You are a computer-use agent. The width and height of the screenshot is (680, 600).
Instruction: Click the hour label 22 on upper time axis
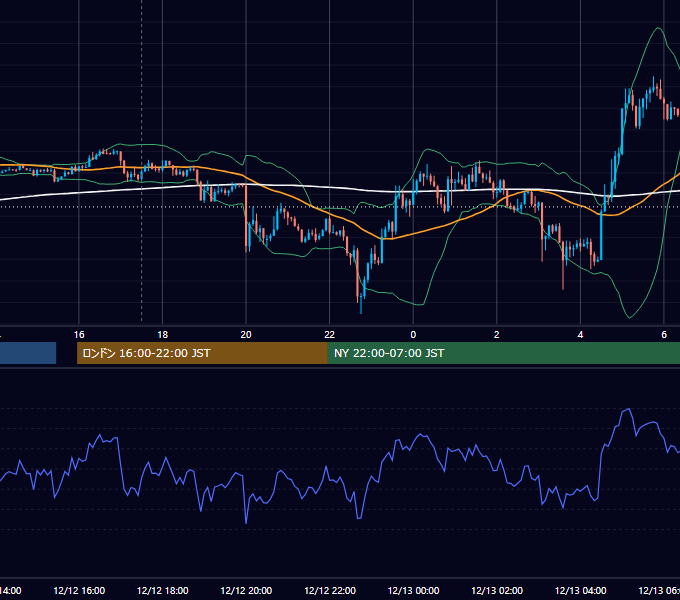(330, 335)
